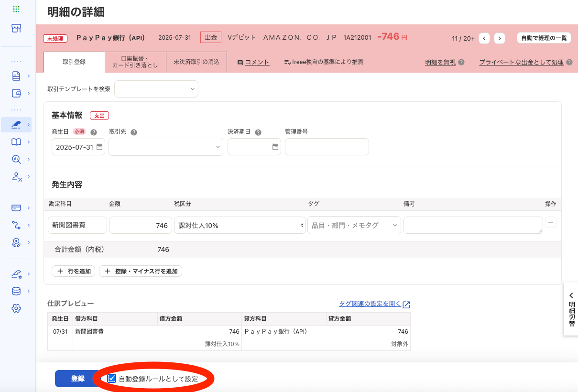Image resolution: width=578 pixels, height=392 pixels.
Task: Open the gear settings icon in sidebar
Action: click(16, 308)
